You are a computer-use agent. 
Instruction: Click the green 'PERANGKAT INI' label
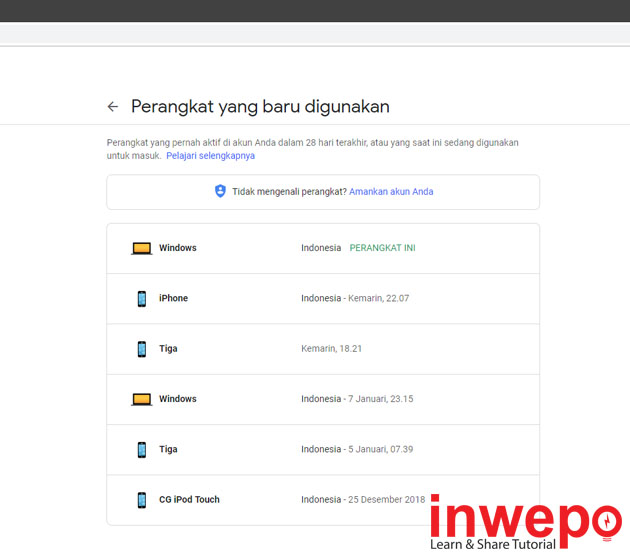[x=382, y=248]
